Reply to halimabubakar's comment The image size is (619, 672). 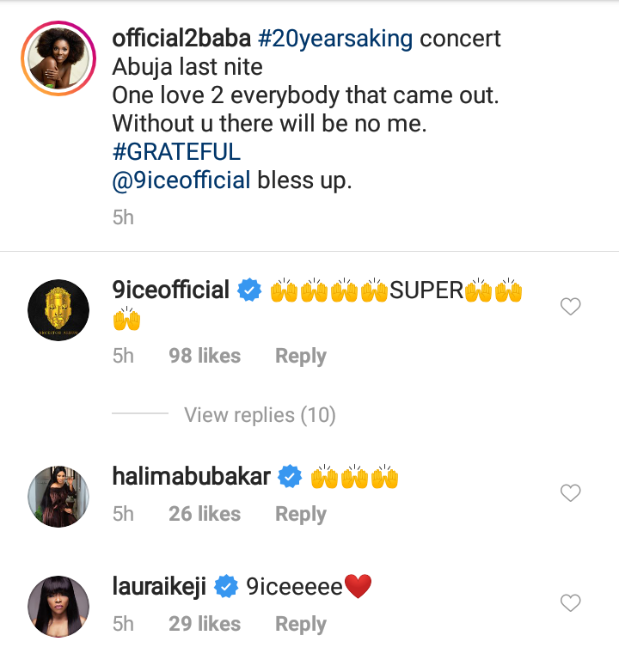pos(300,514)
